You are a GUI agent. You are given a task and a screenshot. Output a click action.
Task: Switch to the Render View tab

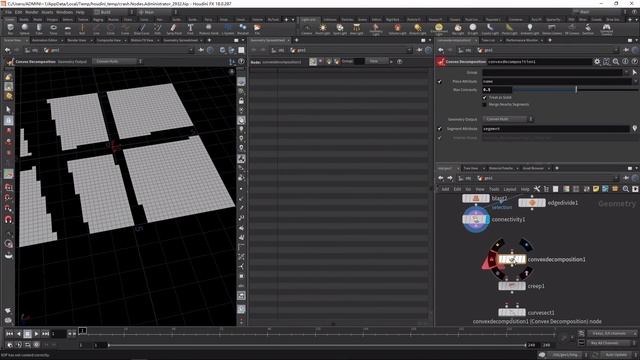click(x=76, y=40)
